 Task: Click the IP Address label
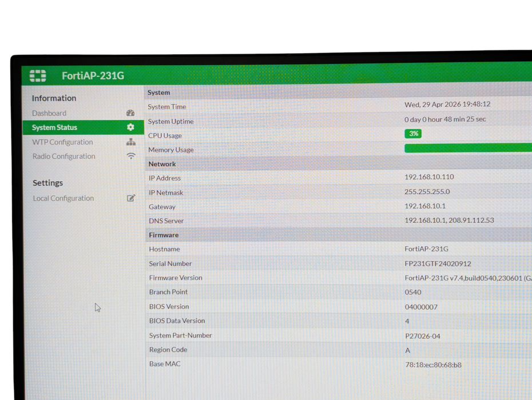pyautogui.click(x=165, y=178)
